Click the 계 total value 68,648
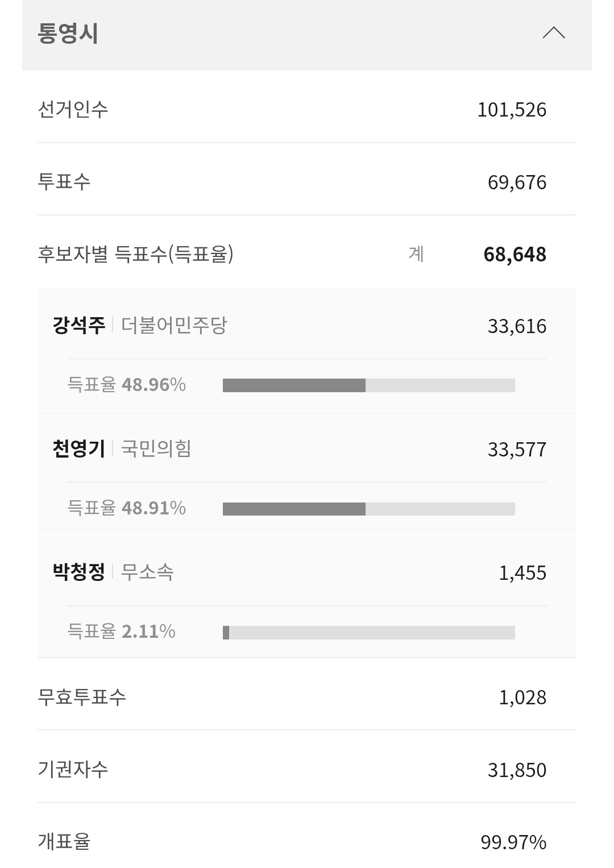Screen dimensions: 614x868 coord(515,254)
